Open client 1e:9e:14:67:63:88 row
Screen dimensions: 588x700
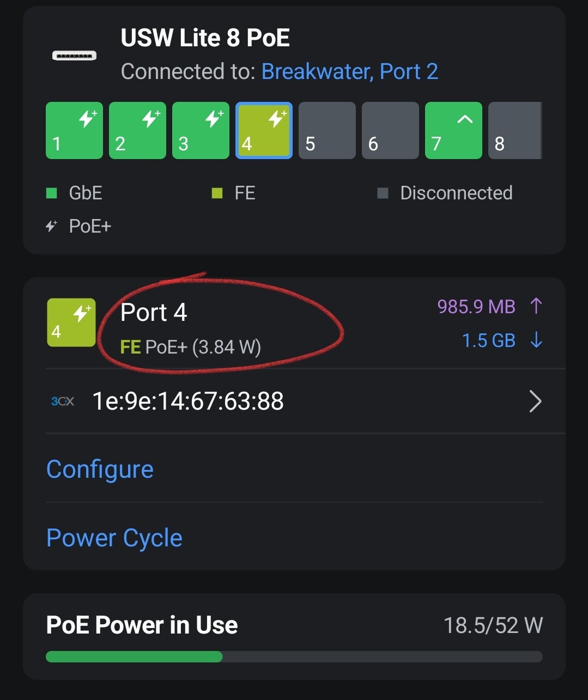point(305,401)
